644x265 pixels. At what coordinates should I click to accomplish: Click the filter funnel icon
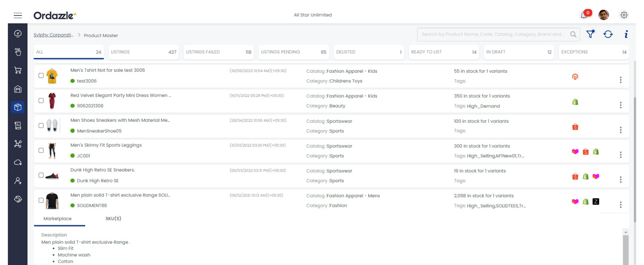click(590, 34)
